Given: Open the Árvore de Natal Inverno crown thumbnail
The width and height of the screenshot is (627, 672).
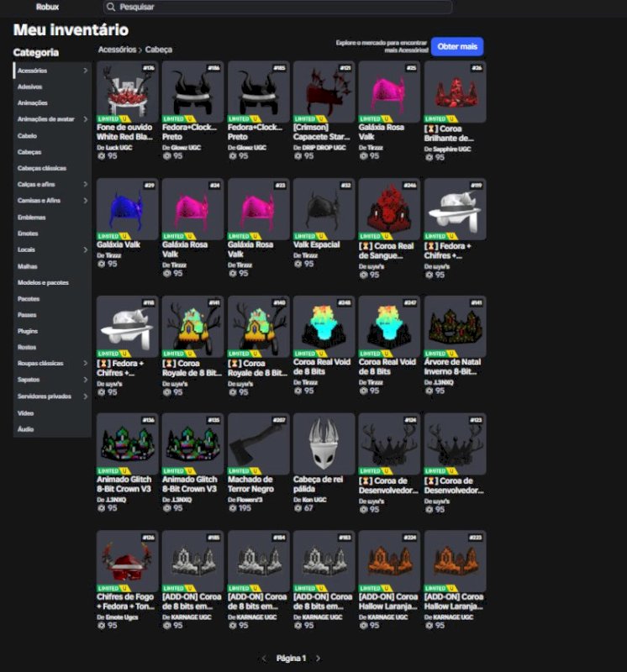Looking at the screenshot, I should coord(455,327).
